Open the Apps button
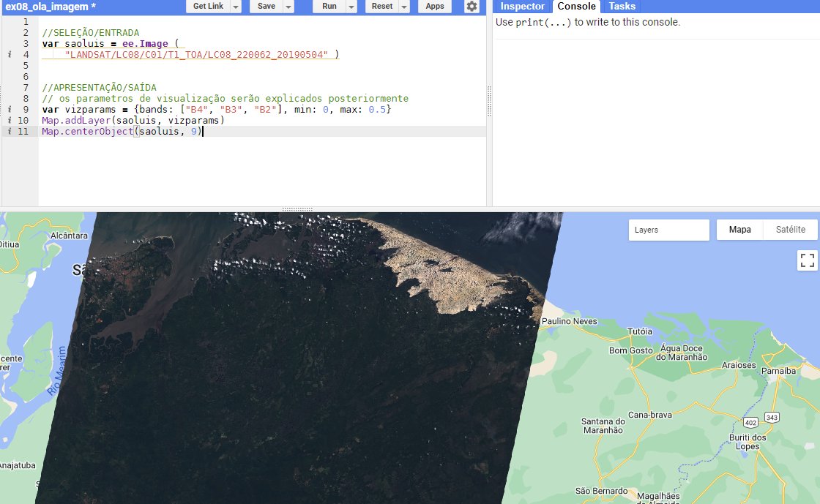Viewport: 820px width, 504px height. (x=435, y=7)
